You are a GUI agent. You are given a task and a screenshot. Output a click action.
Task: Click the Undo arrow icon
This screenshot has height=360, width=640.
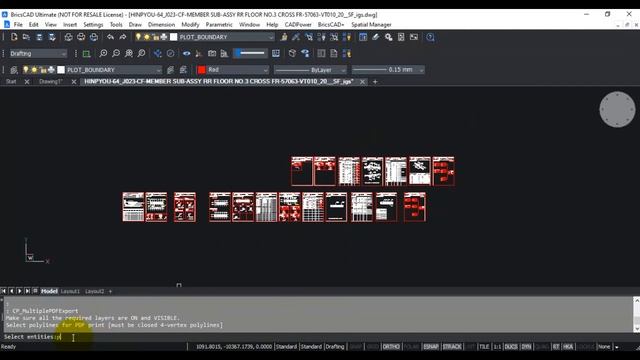(110, 37)
